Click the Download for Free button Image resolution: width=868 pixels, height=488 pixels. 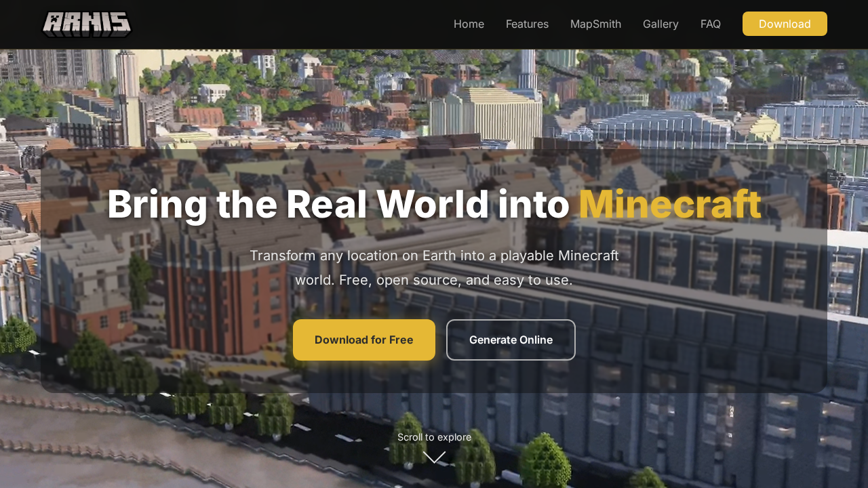coord(364,340)
